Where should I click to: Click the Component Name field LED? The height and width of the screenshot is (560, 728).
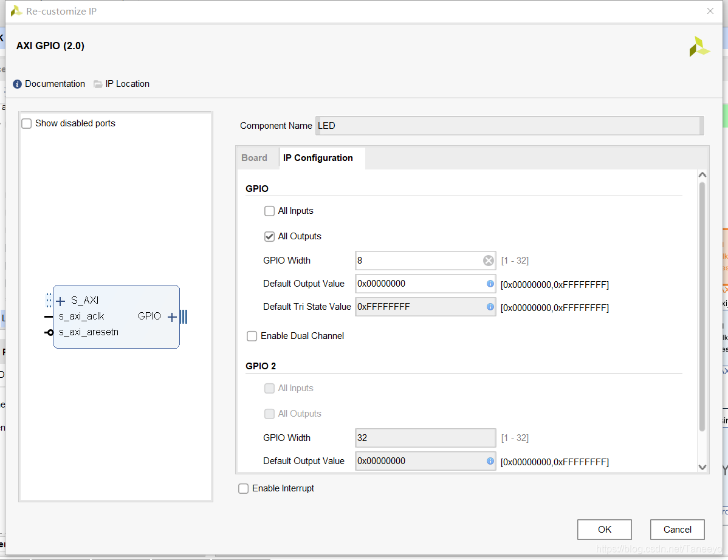pyautogui.click(x=509, y=126)
